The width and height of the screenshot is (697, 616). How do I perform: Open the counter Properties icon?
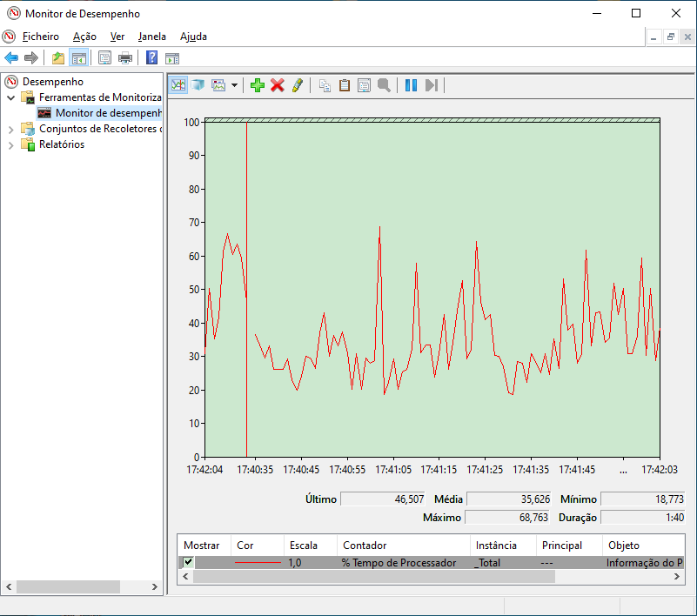pos(364,85)
